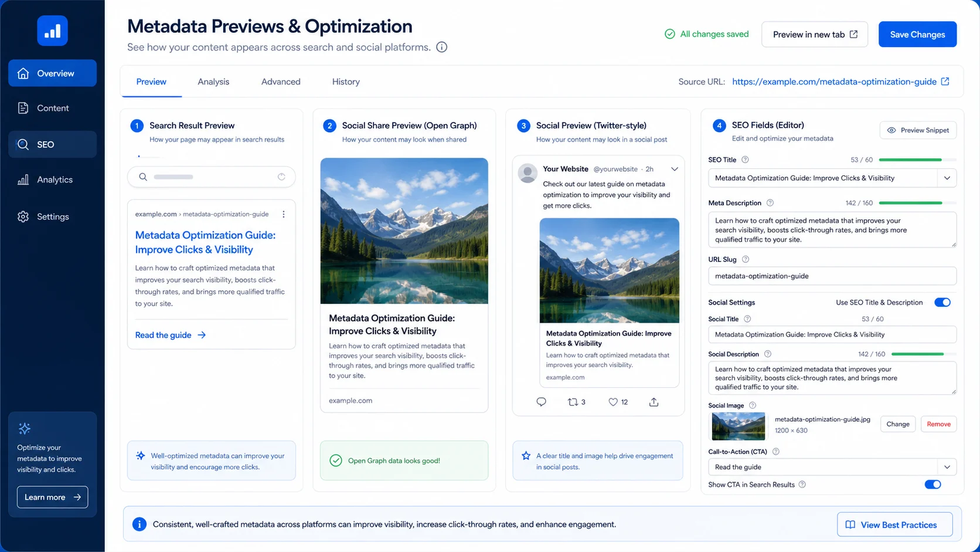Click the share icon on the social post
Image resolution: width=980 pixels, height=552 pixels.
654,402
